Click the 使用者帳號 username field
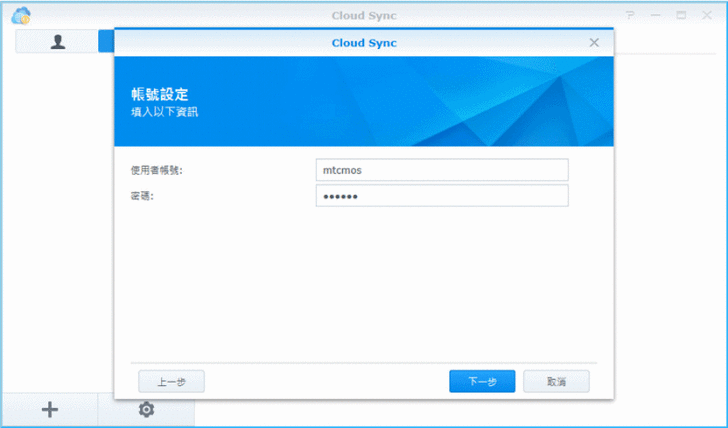Viewport: 728px width, 428px height. tap(442, 170)
